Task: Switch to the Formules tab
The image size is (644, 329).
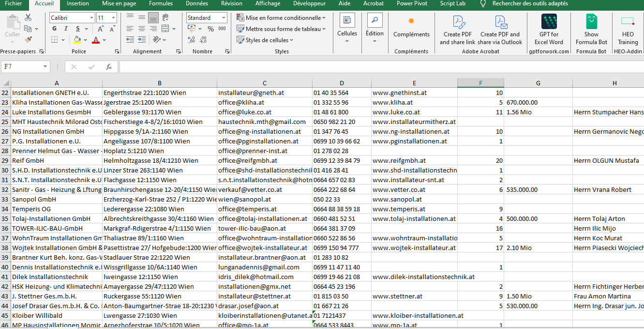Action: [x=161, y=4]
